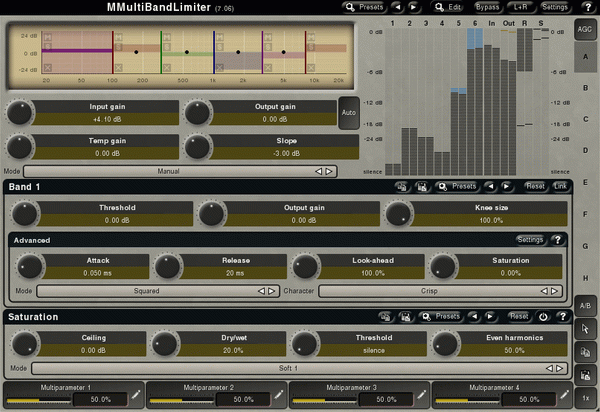Mute band 1 with M button

[47, 37]
